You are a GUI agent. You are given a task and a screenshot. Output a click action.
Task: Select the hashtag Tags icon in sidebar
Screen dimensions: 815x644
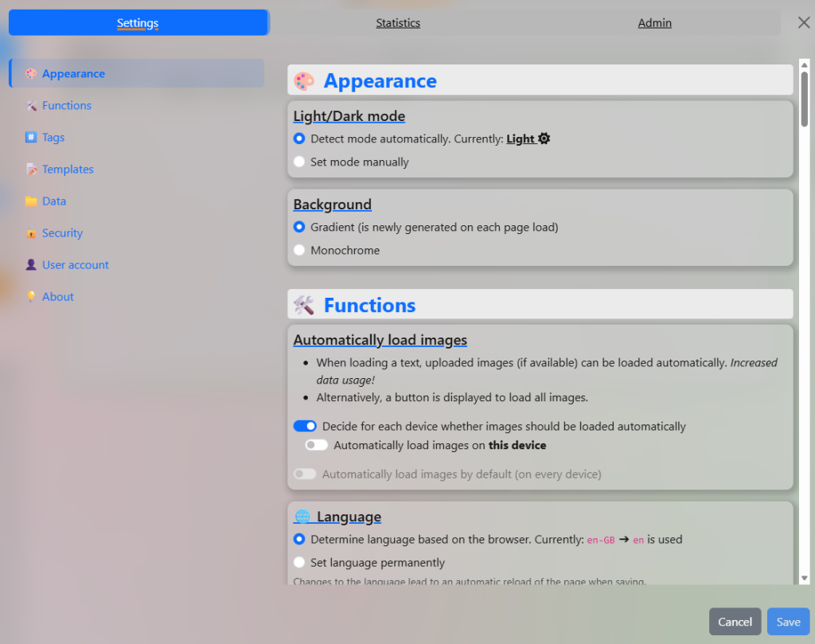(x=31, y=138)
